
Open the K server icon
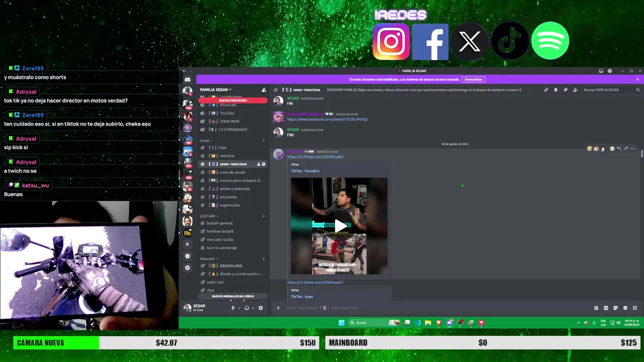coord(187,244)
